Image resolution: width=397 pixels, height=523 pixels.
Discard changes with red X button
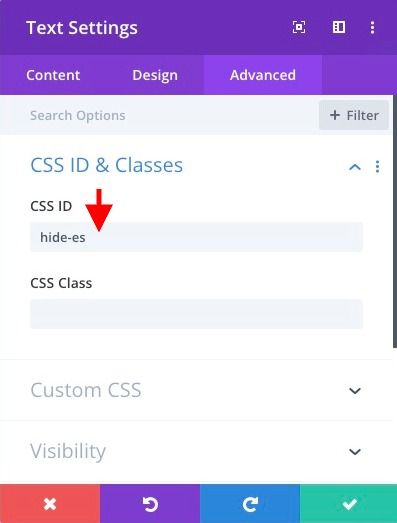click(50, 504)
